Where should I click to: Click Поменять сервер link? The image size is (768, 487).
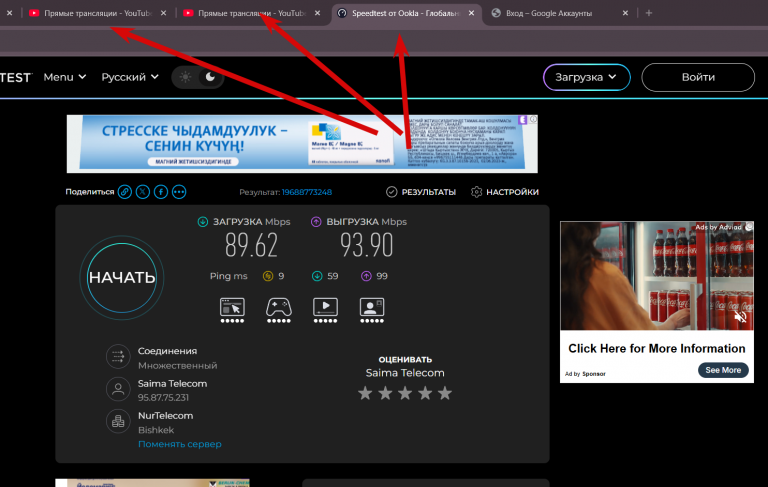(180, 444)
